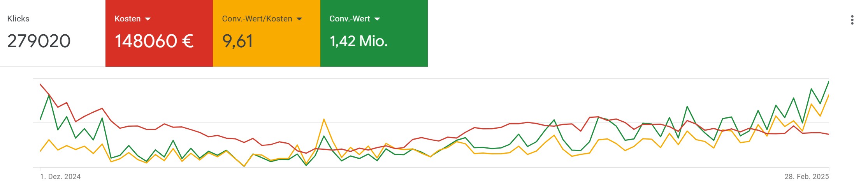The image size is (868, 186).
Task: Click the Conv.-Wert label in green card
Action: click(x=350, y=19)
